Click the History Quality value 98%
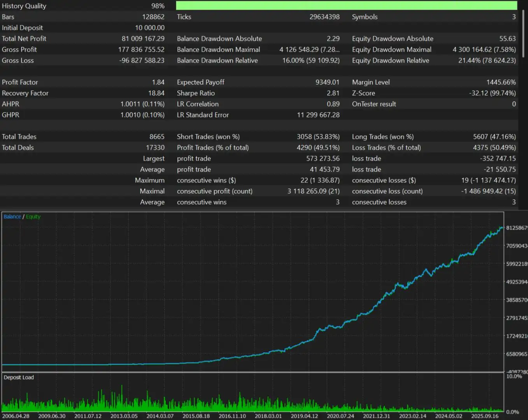Image resolution: width=528 pixels, height=420 pixels. pyautogui.click(x=158, y=6)
